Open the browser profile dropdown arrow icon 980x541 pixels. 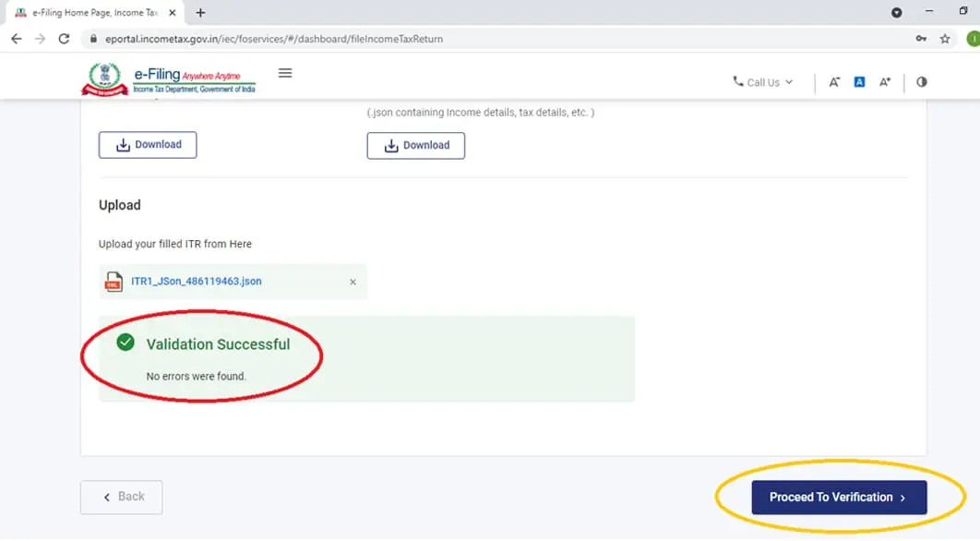(896, 13)
